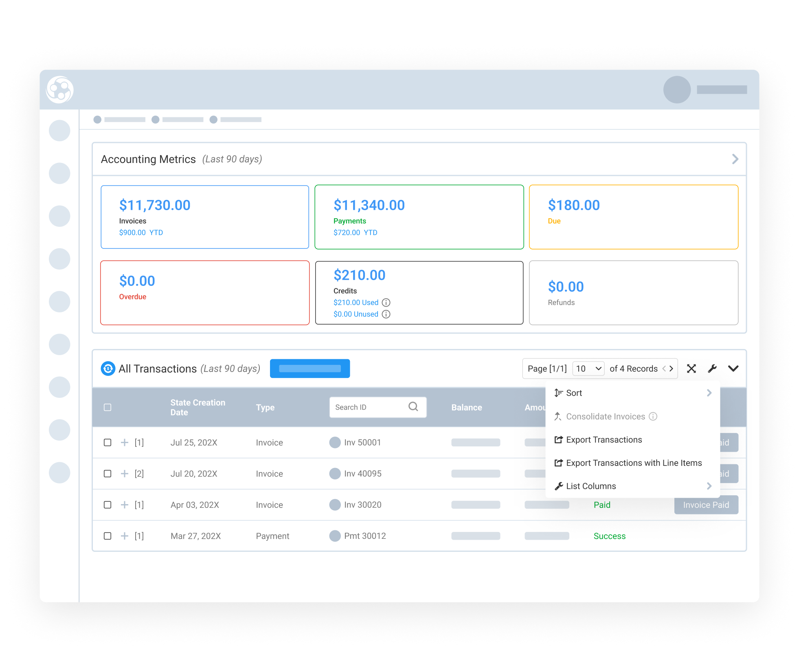Click info icon next to $210.00 Used
Screen dimensions: 799x672
click(x=386, y=303)
